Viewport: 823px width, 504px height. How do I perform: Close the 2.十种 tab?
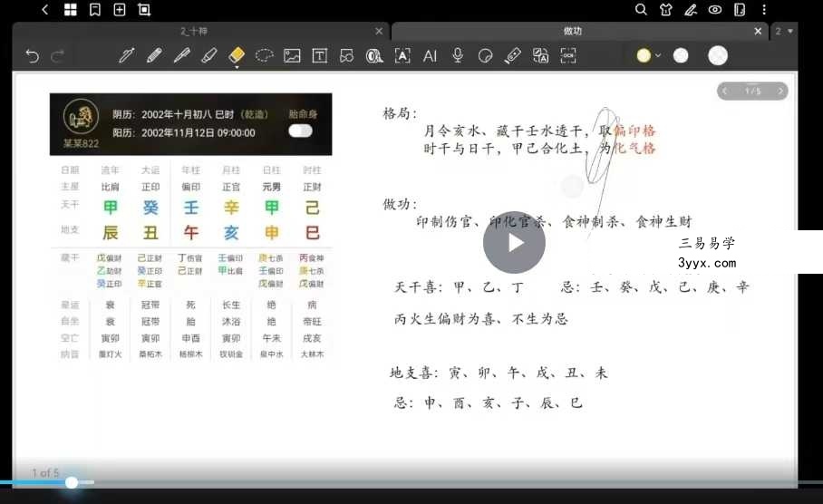point(379,32)
